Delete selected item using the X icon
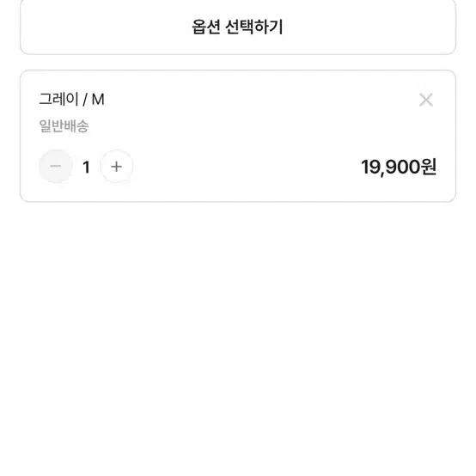 [x=425, y=100]
